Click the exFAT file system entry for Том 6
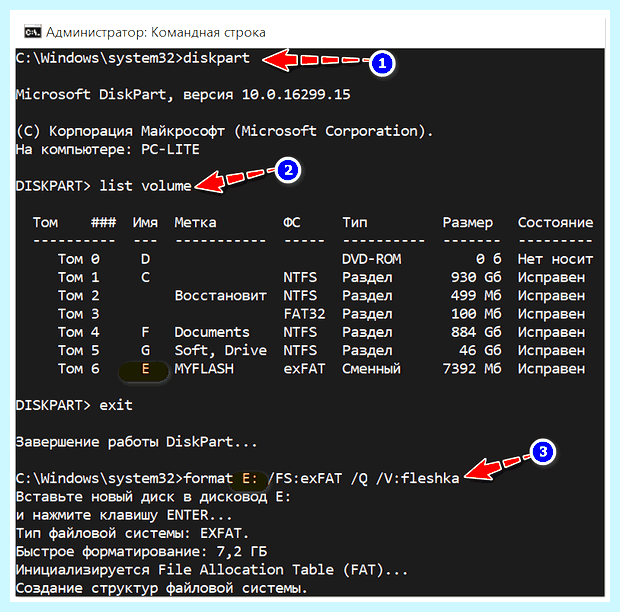620x612 pixels. coord(304,369)
